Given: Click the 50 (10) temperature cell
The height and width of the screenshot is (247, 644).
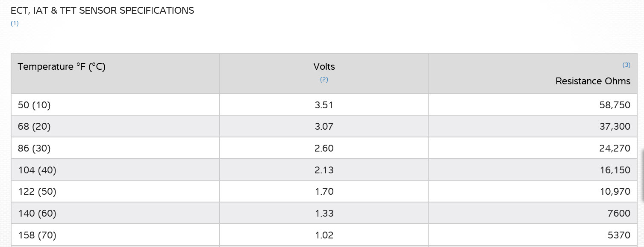Looking at the screenshot, I should (34, 105).
